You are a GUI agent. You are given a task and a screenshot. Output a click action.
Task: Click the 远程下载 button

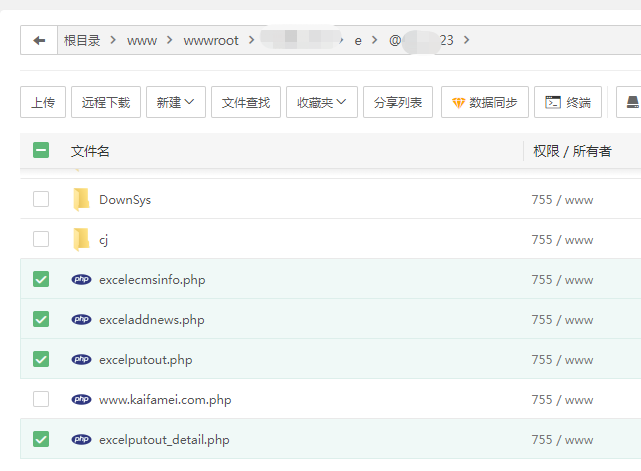coord(106,102)
